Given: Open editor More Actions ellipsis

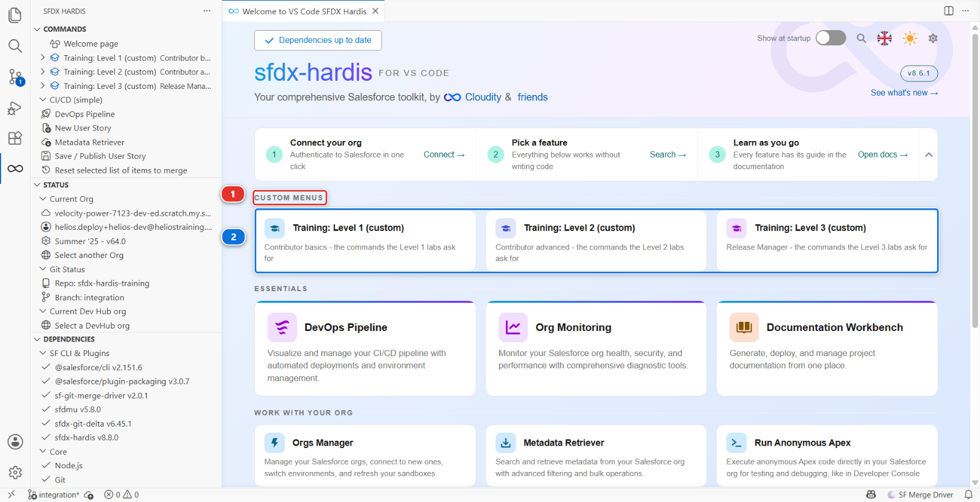Looking at the screenshot, I should 966,10.
